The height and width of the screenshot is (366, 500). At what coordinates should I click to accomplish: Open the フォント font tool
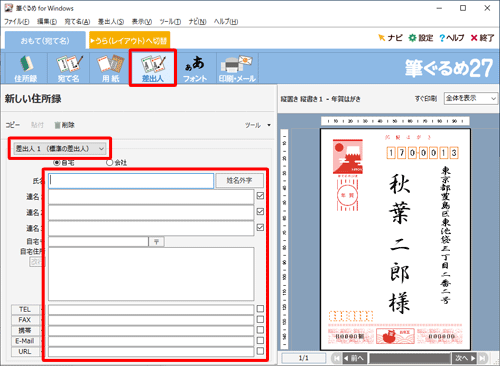(195, 68)
